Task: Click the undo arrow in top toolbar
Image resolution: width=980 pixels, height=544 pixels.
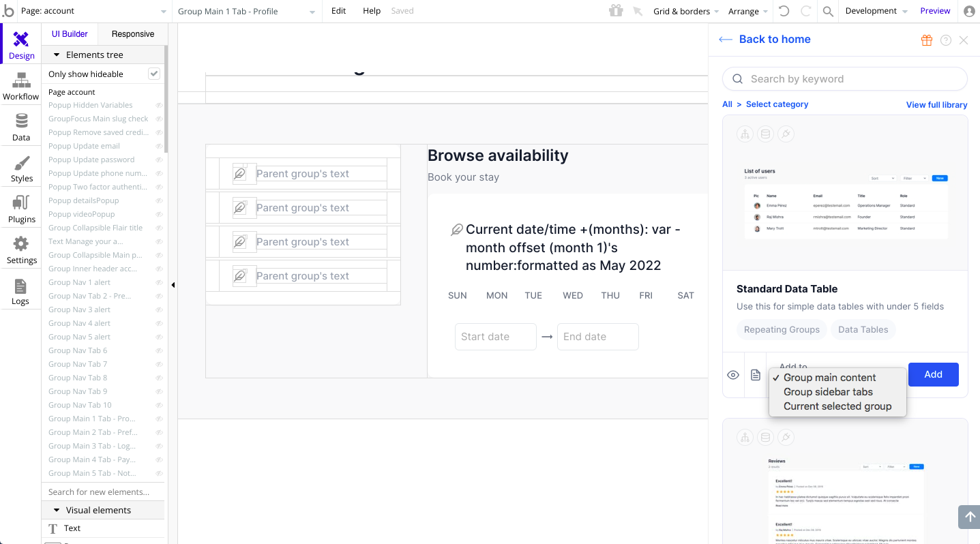Action: tap(784, 11)
